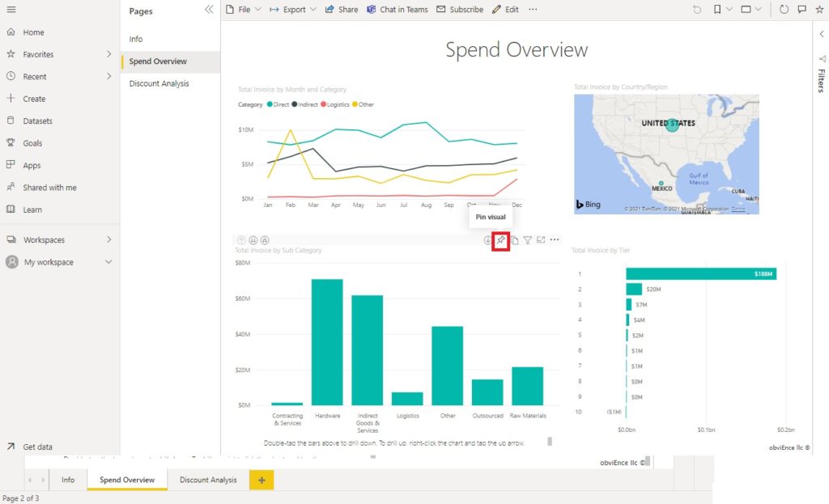The width and height of the screenshot is (829, 504).
Task: Click the Hardware bar in chart
Action: (327, 342)
